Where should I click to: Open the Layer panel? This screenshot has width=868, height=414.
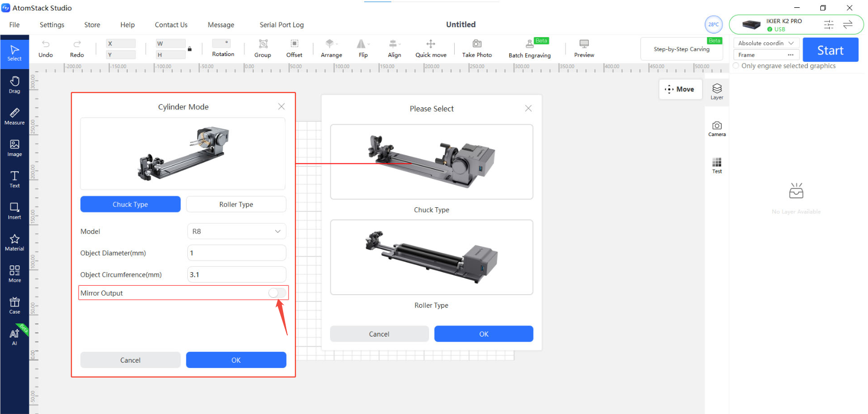pyautogui.click(x=717, y=92)
